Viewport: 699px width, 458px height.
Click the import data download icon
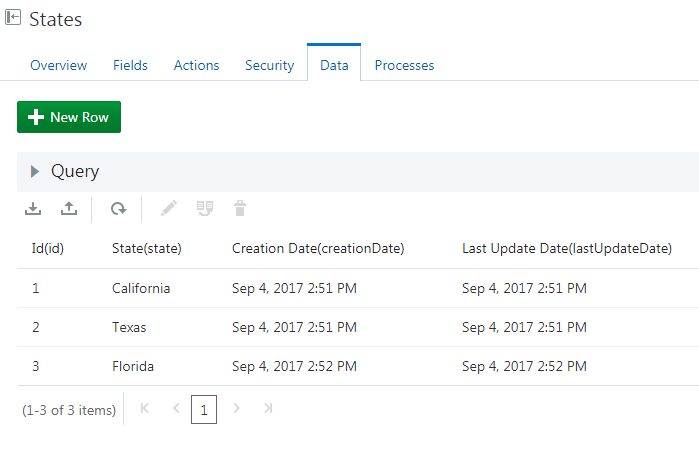coord(33,208)
